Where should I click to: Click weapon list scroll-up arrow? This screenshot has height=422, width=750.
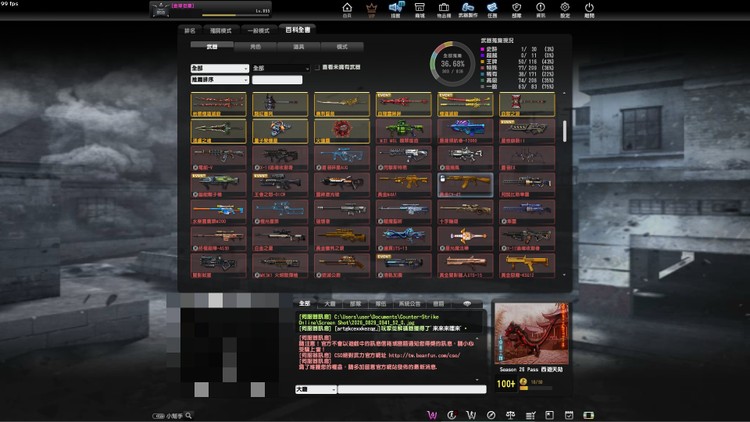click(x=564, y=93)
